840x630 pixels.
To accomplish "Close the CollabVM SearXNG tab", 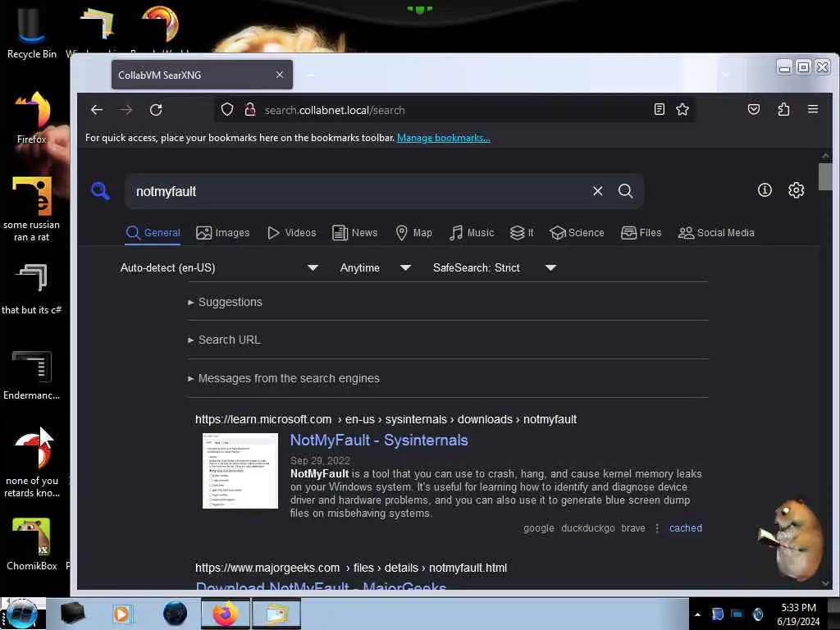I will (x=280, y=75).
